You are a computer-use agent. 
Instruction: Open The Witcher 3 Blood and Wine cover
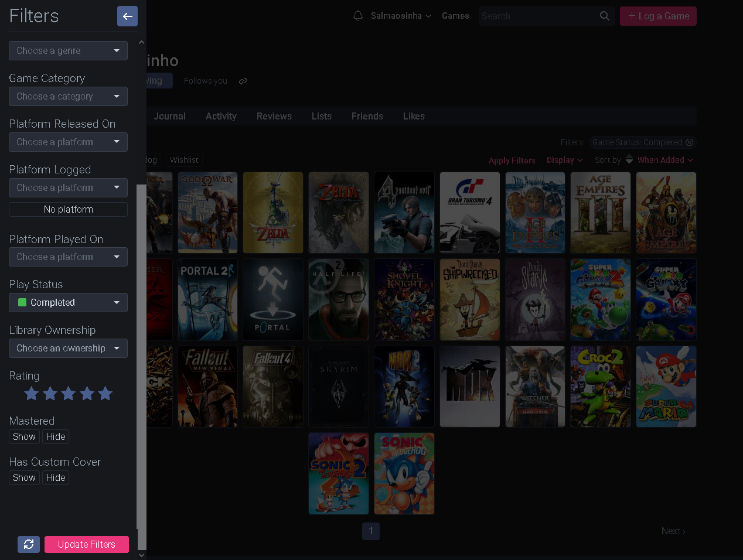click(536, 387)
